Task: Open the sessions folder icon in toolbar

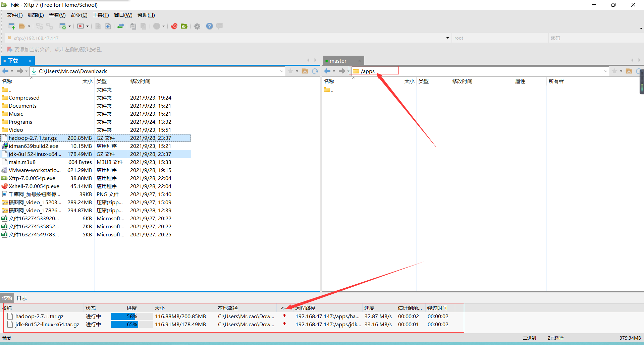Action: coord(22,26)
